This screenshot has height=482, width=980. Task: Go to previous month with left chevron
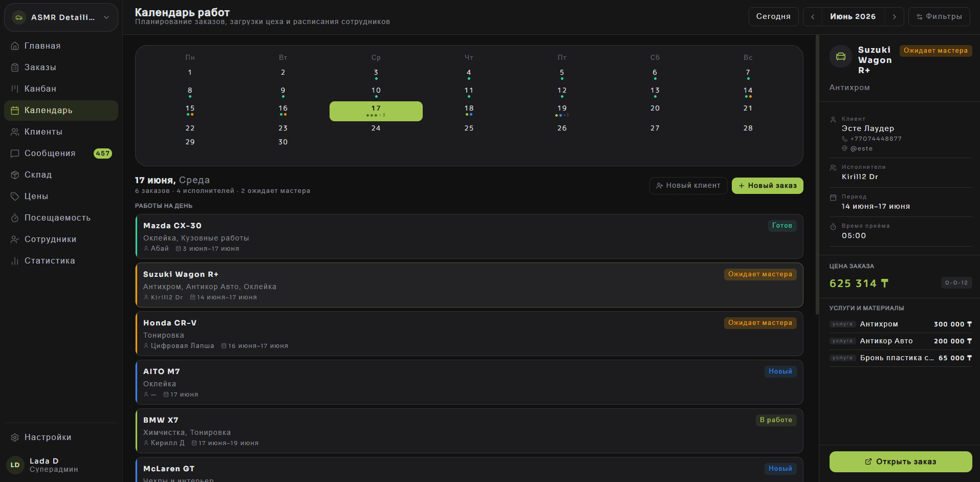pos(813,16)
